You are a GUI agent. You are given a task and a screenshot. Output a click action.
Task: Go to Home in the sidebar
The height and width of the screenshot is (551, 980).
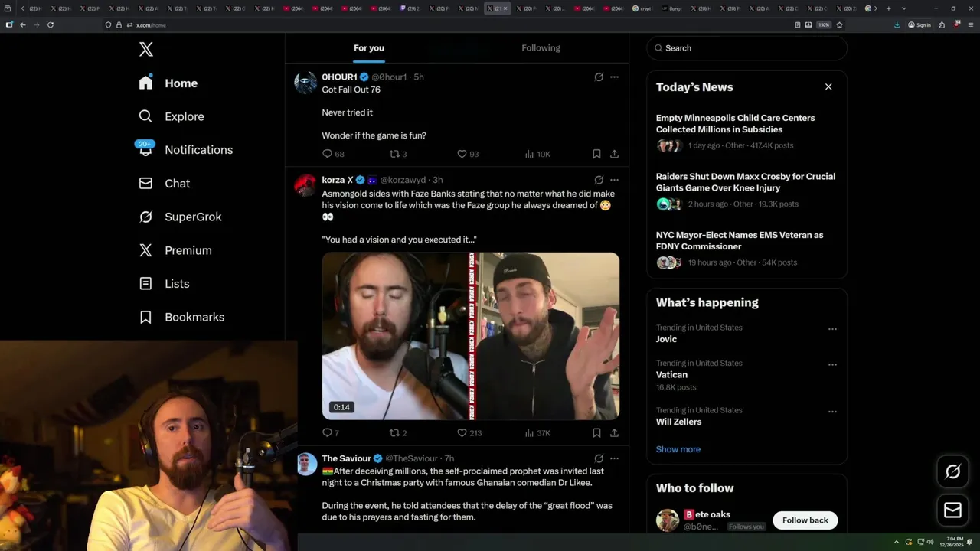click(x=168, y=83)
